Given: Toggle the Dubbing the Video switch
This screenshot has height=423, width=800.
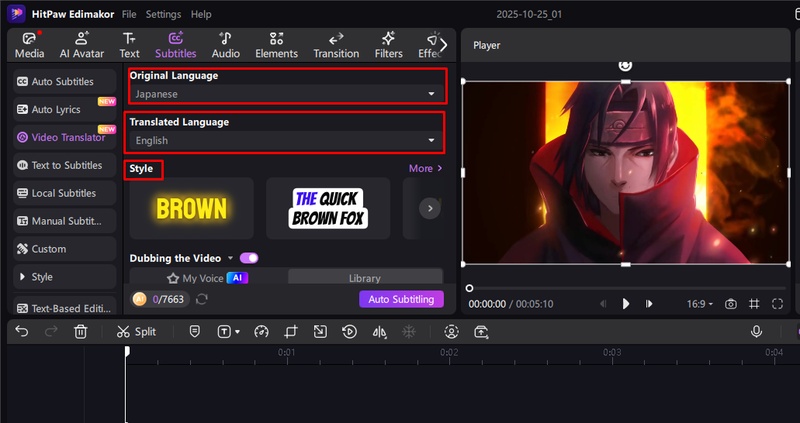Looking at the screenshot, I should 249,258.
